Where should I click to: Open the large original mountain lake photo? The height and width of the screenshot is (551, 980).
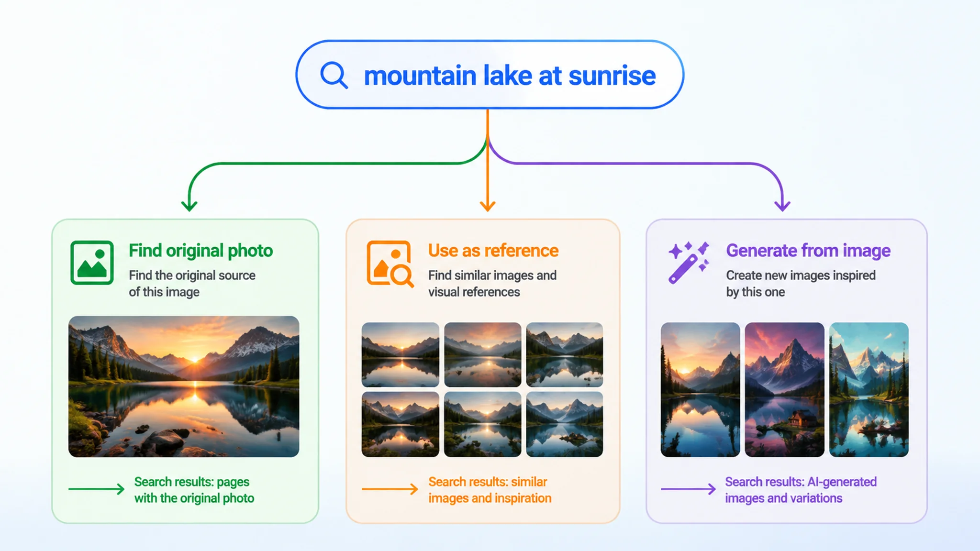tap(184, 386)
